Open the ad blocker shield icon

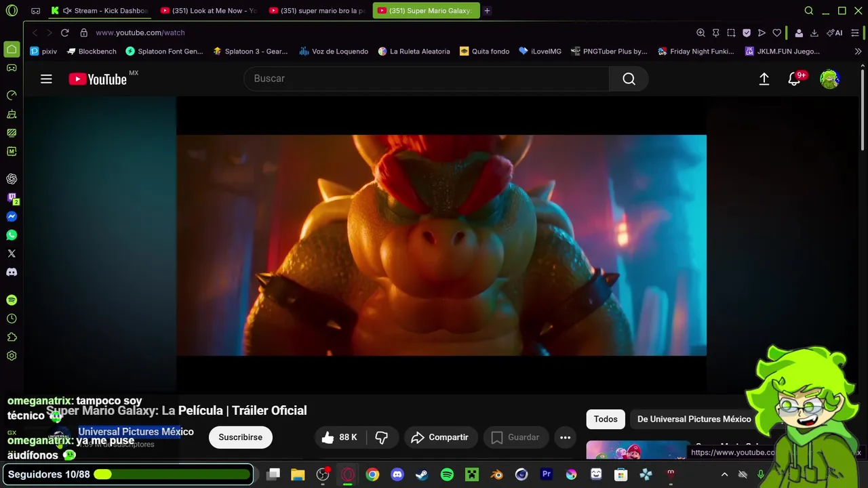tap(747, 33)
